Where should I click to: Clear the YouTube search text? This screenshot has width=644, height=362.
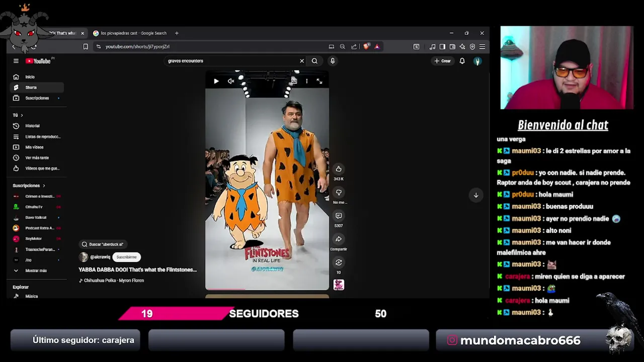(302, 61)
